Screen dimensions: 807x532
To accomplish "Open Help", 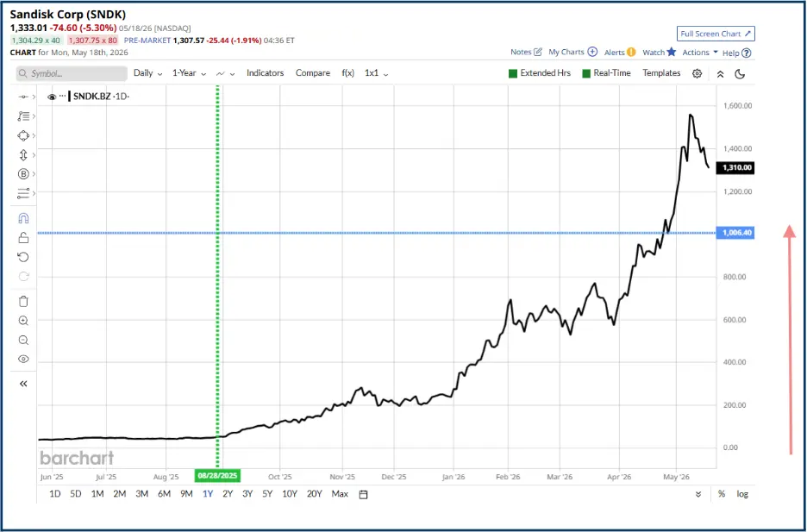I will (736, 53).
